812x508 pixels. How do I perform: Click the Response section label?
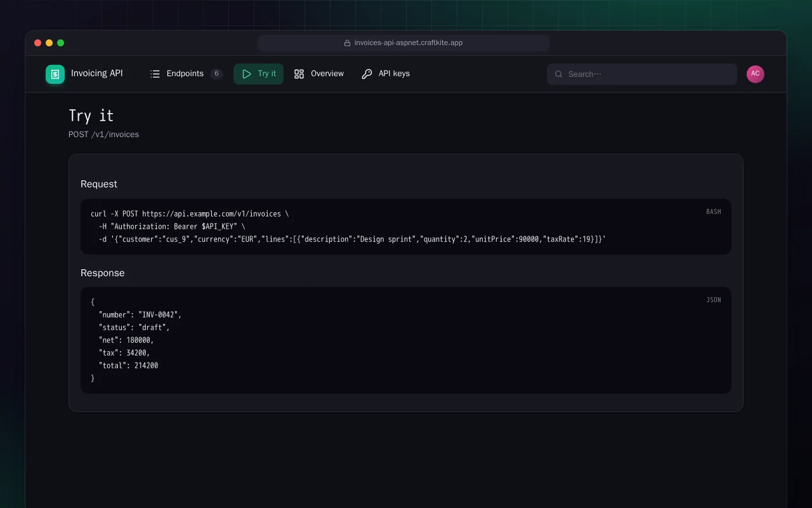(x=103, y=273)
